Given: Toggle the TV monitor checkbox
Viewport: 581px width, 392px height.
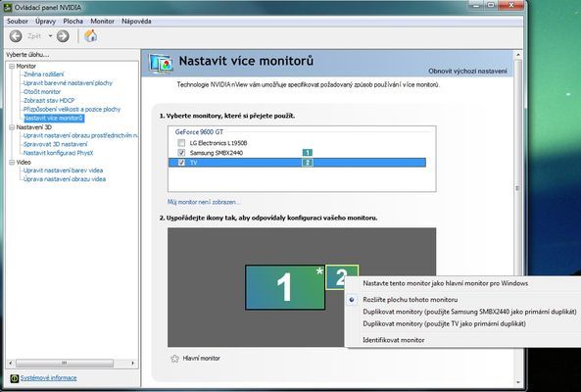Looking at the screenshot, I should [x=181, y=163].
